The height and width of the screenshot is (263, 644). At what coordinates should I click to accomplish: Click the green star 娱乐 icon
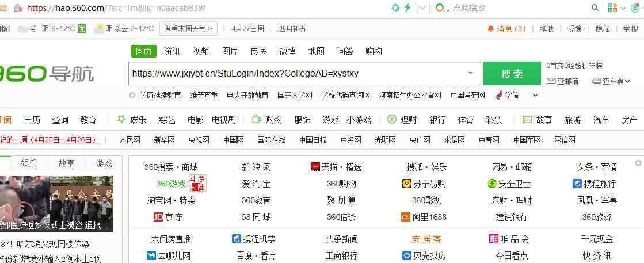pyautogui.click(x=121, y=119)
